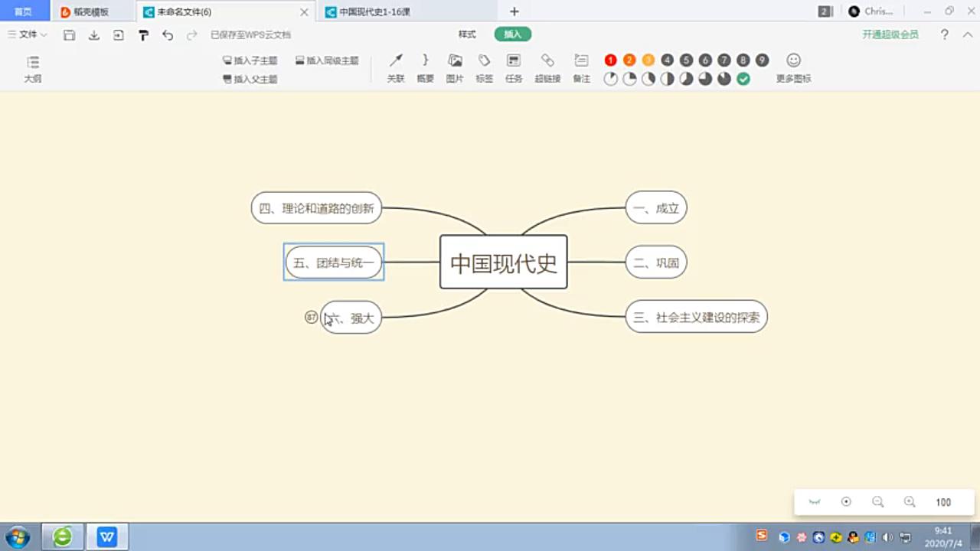Select the 一、成立 node
Screen dimensions: 980x551
coord(656,207)
